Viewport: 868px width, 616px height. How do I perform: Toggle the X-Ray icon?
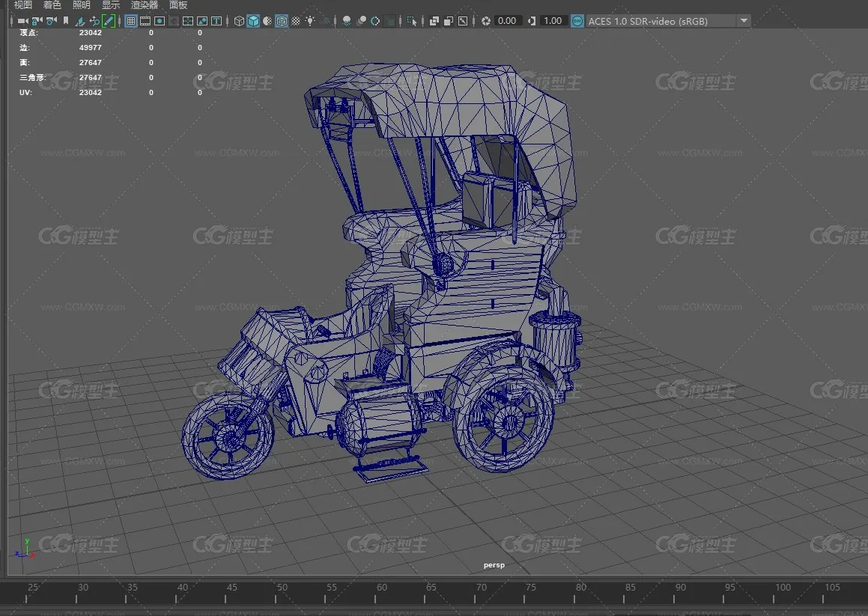(x=434, y=21)
